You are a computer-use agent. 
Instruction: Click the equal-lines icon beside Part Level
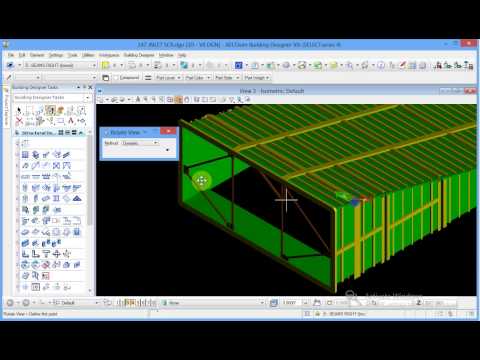click(x=148, y=78)
